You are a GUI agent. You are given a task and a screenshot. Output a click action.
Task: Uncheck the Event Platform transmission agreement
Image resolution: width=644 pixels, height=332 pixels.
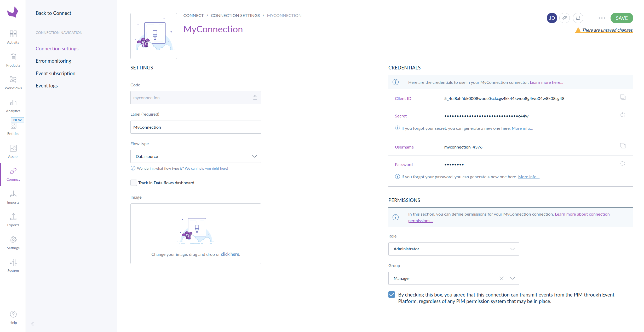(391, 294)
